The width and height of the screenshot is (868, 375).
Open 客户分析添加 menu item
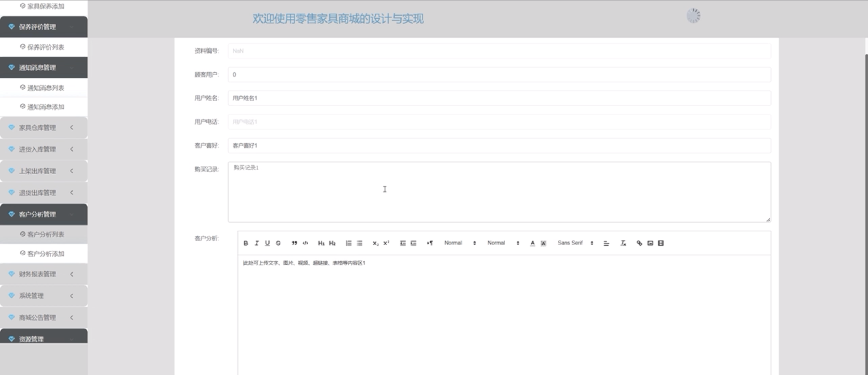pyautogui.click(x=46, y=254)
